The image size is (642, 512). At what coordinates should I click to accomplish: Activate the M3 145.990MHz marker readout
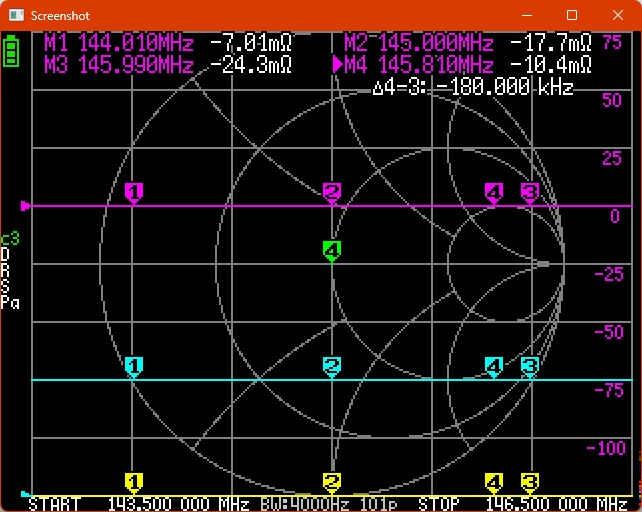click(x=168, y=64)
